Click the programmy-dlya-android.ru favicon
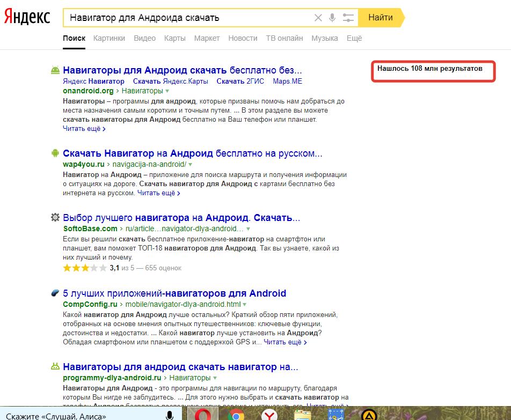511x420 pixels. [x=55, y=366]
